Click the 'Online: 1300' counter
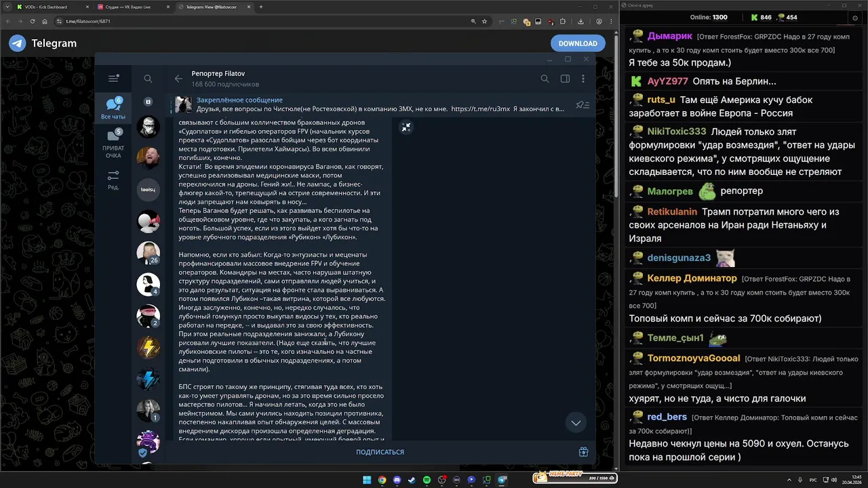Screen dimensions: 868x488 click(708, 18)
